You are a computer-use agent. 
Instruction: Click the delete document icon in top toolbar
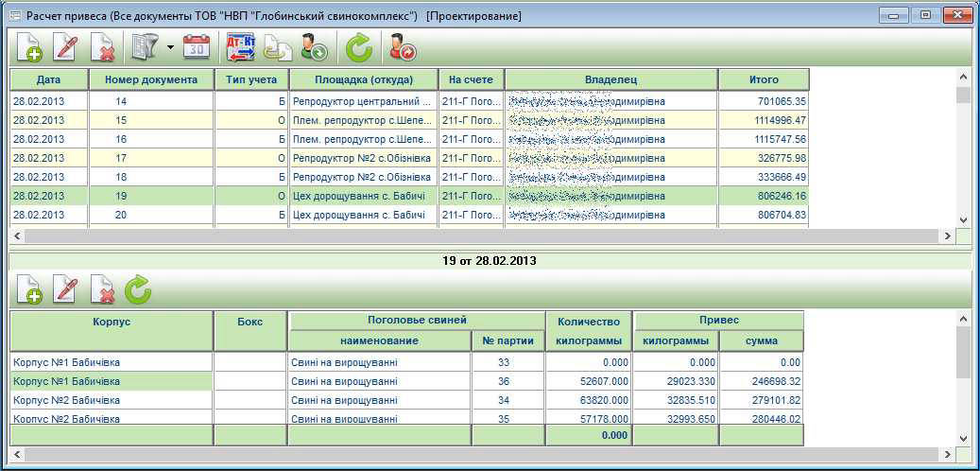[101, 46]
